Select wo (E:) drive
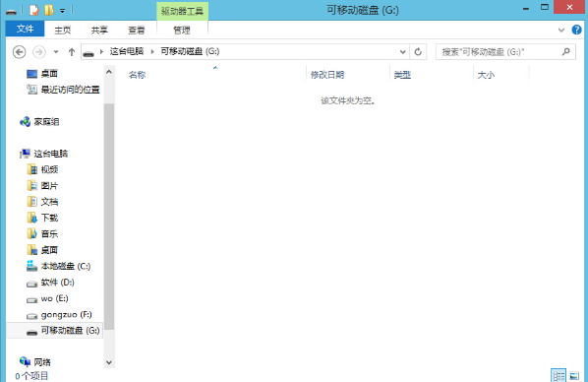Screen dimensions: 588x382 tap(54, 298)
